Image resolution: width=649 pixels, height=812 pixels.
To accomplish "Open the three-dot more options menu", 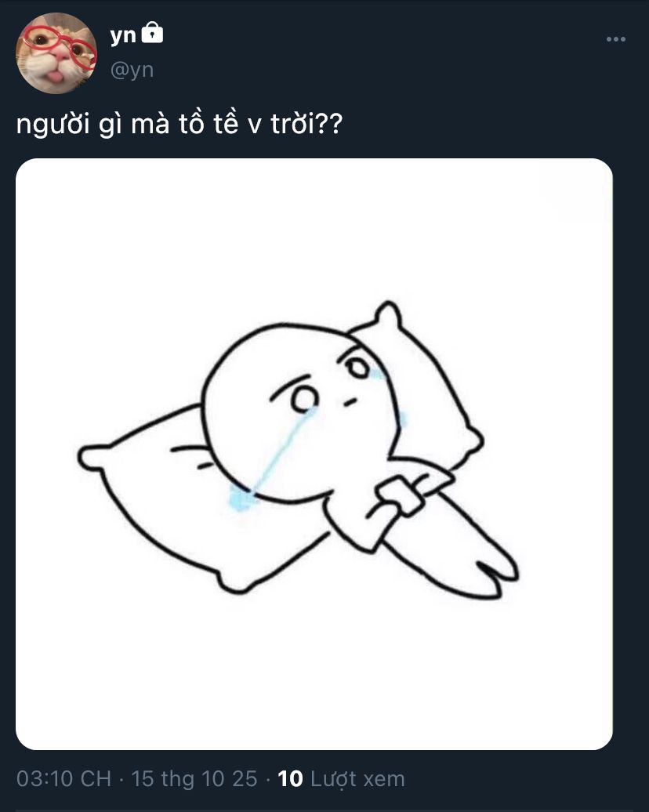I will [x=616, y=39].
